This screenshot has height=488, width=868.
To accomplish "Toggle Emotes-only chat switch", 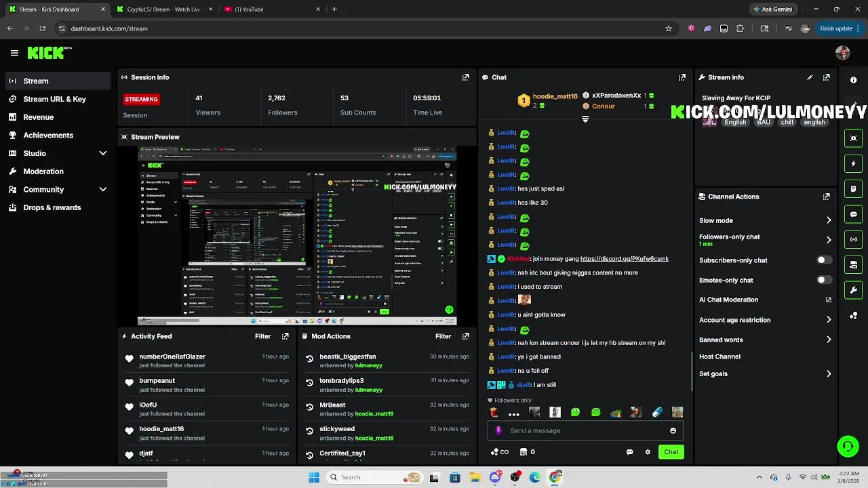I will (824, 280).
